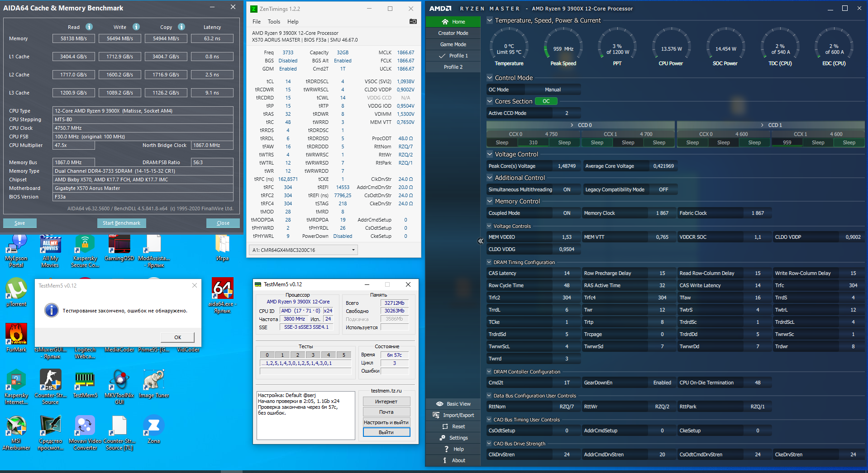
Task: Open Import/Export in Ryzen Master
Action: coord(453,415)
